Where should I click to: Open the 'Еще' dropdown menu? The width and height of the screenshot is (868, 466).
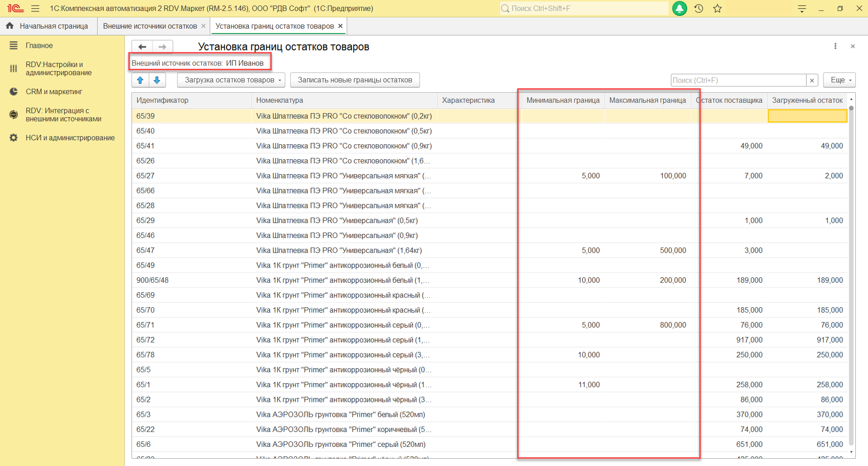click(x=839, y=80)
